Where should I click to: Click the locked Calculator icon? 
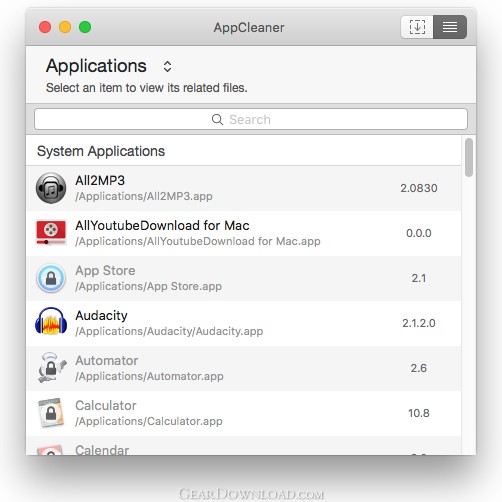pyautogui.click(x=51, y=413)
